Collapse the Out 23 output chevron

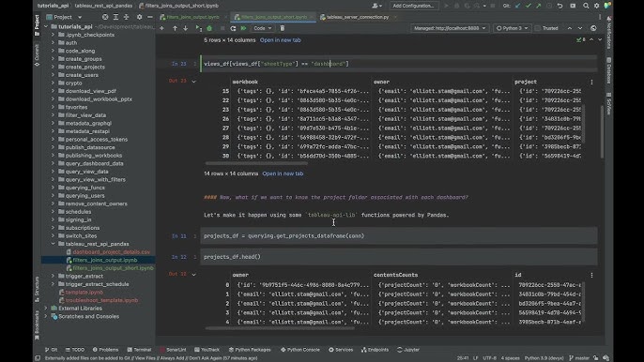point(193,82)
